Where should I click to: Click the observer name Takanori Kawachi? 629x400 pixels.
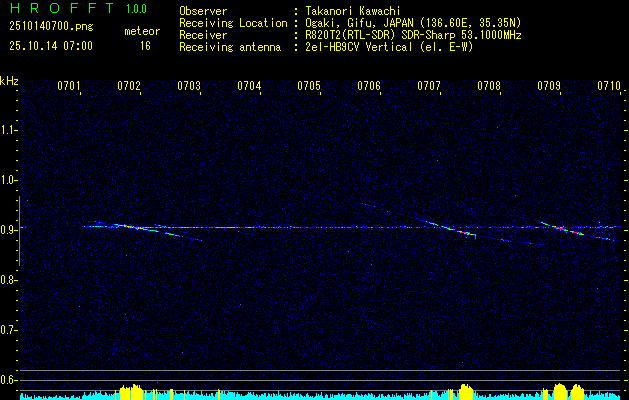(x=353, y=11)
